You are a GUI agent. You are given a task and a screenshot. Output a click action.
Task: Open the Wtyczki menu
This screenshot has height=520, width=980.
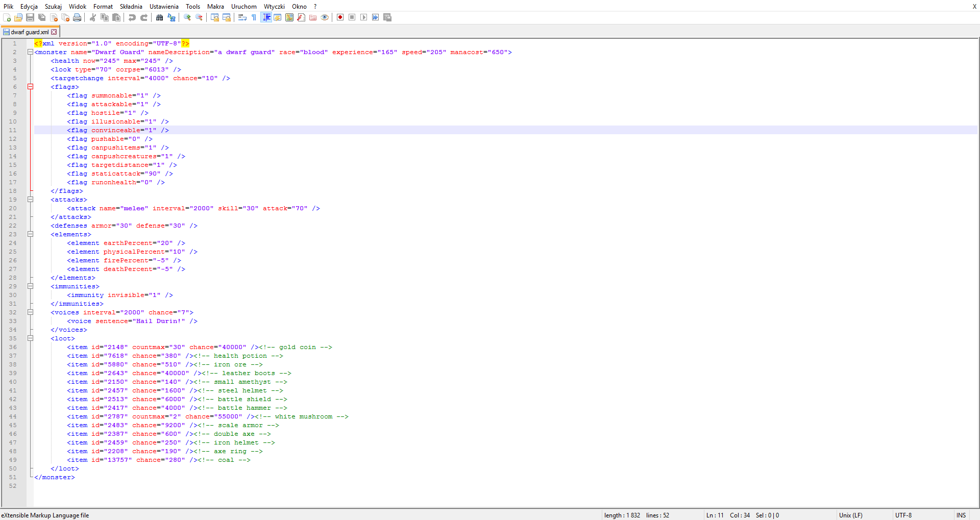[274, 6]
